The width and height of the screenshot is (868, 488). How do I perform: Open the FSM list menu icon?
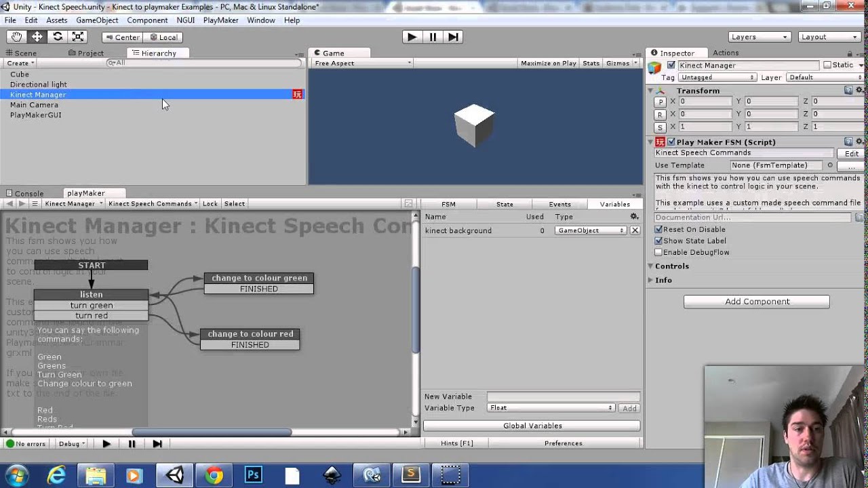coord(35,203)
